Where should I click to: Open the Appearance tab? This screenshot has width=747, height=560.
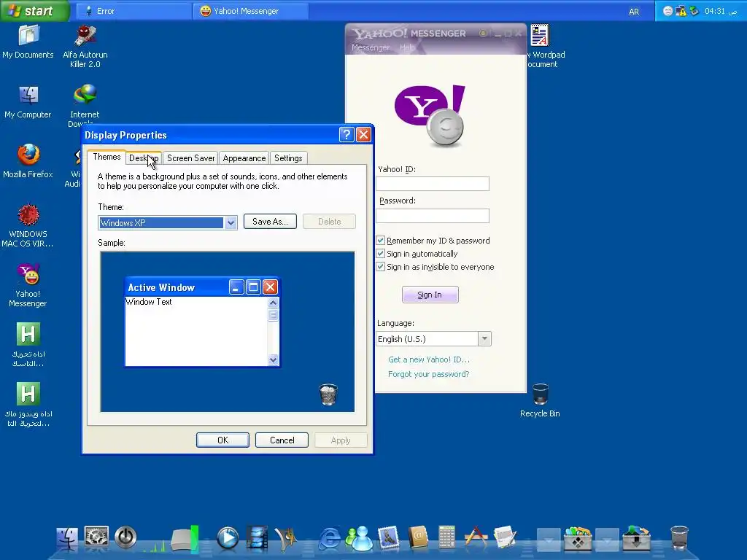[x=244, y=158]
